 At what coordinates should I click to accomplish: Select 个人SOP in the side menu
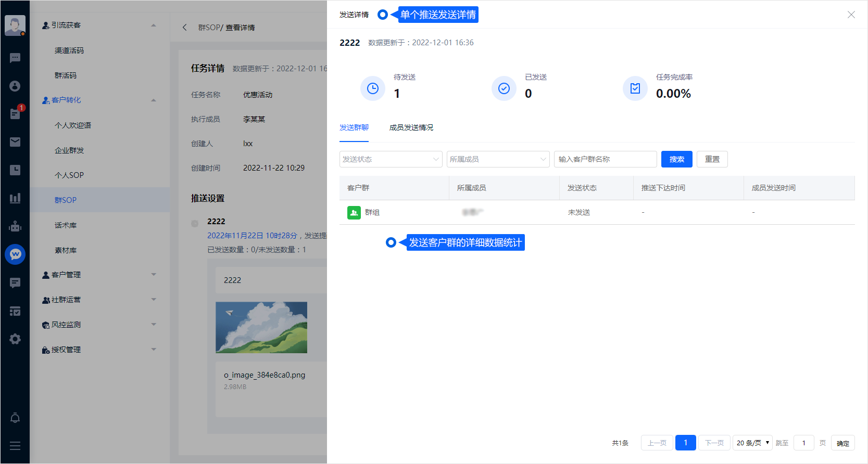69,175
